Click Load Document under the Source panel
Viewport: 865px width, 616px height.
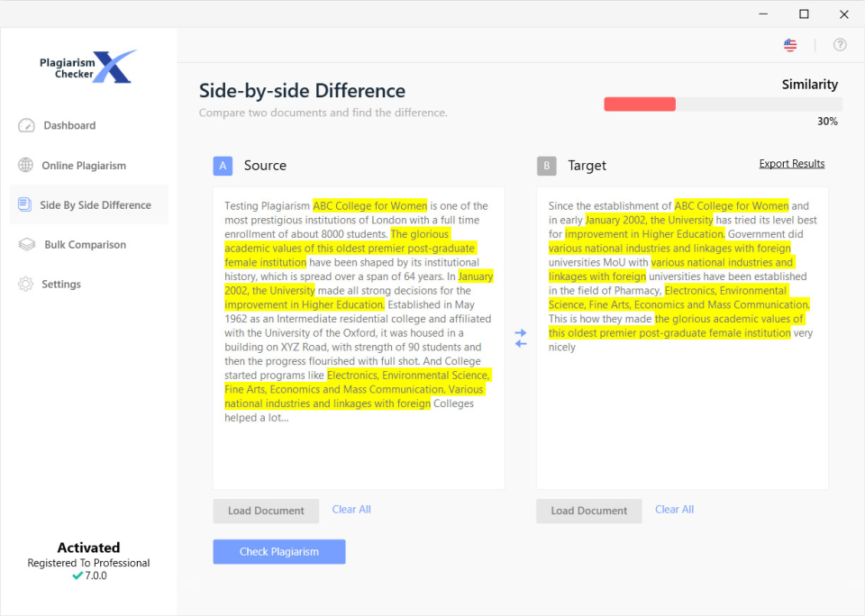tap(266, 511)
